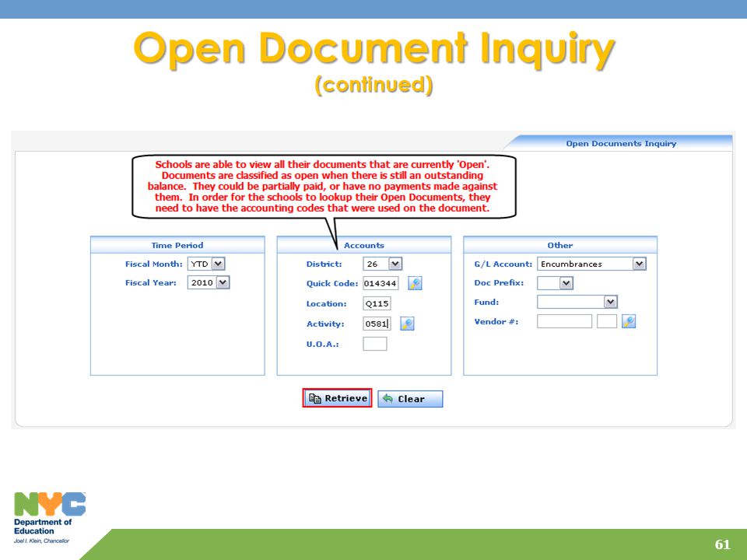The height and width of the screenshot is (560, 747).
Task: Click the G/L Account label
Action: pos(503,264)
